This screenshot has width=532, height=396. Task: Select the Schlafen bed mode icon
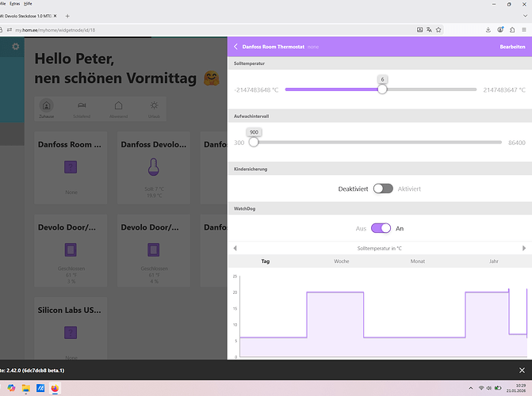[x=82, y=106]
